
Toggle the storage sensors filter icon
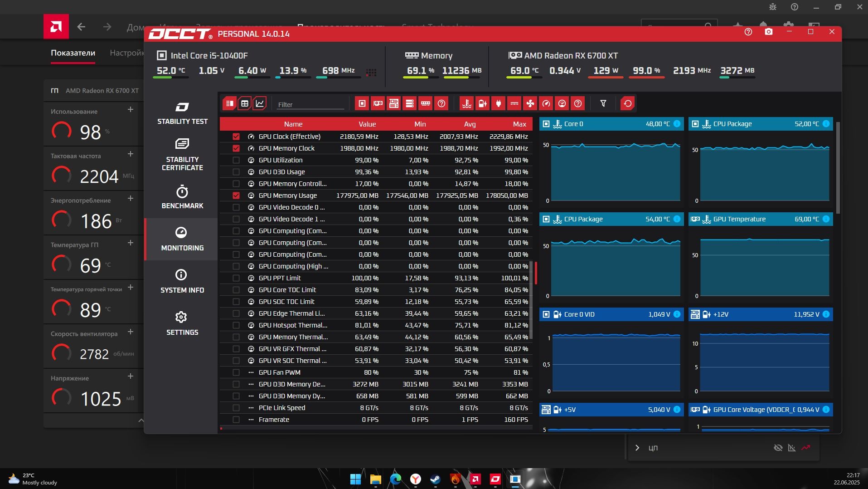click(409, 103)
